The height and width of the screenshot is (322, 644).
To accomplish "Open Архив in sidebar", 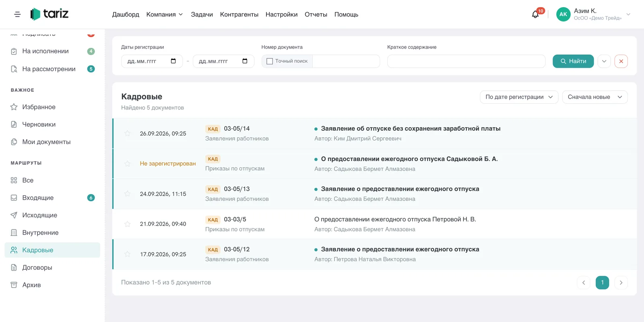I will point(52,285).
